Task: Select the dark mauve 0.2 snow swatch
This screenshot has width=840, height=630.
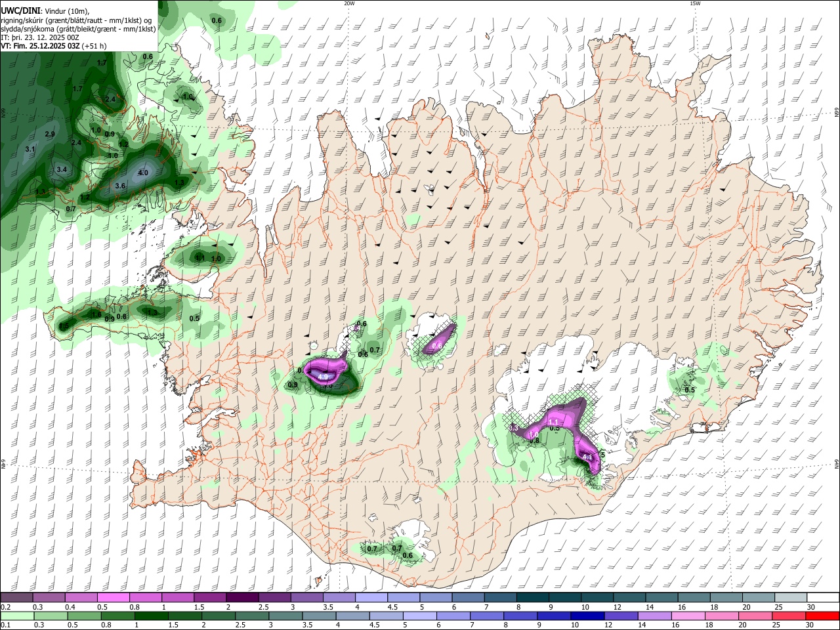Action: tap(16, 598)
